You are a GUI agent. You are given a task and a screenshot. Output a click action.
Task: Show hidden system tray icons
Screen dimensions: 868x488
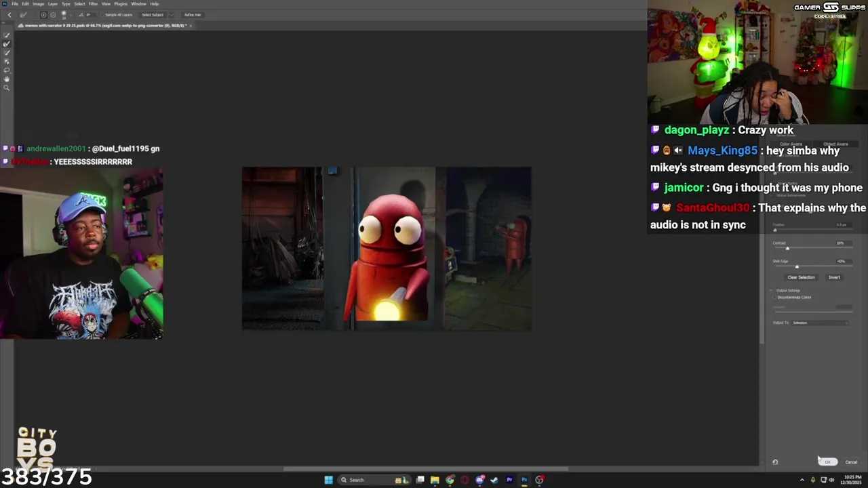point(804,480)
